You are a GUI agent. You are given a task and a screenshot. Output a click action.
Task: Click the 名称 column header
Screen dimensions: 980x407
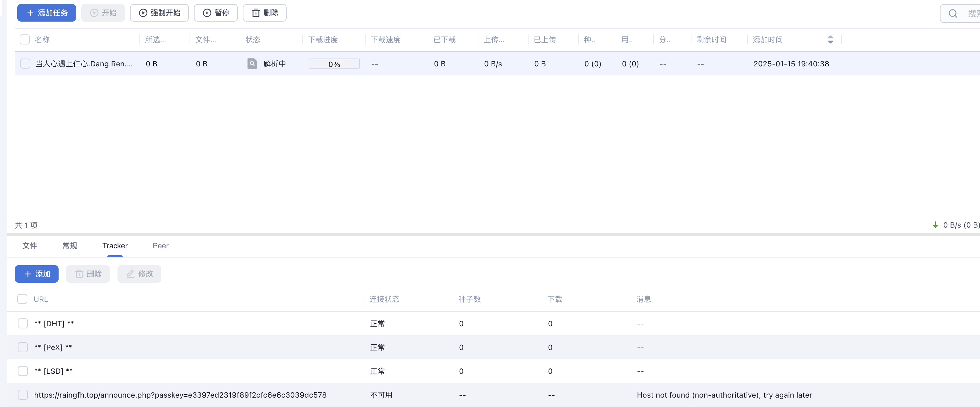pos(42,39)
